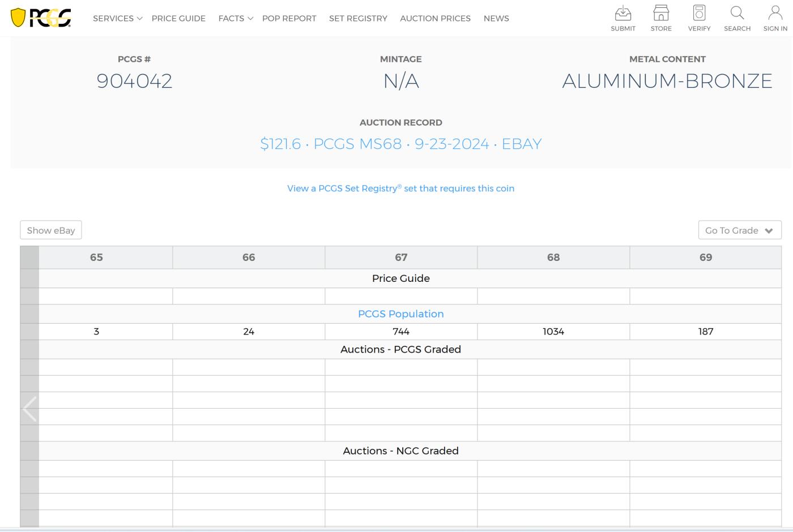Open the Set Registry menu item
Viewport: 793px width, 532px height.
(358, 18)
